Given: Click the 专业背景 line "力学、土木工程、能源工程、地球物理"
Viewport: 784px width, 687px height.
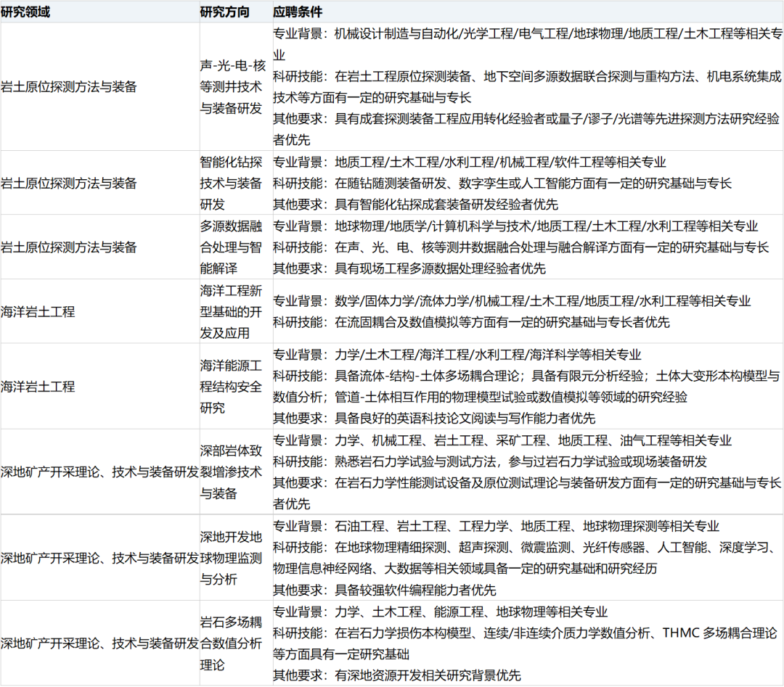Looking at the screenshot, I should click(440, 612).
